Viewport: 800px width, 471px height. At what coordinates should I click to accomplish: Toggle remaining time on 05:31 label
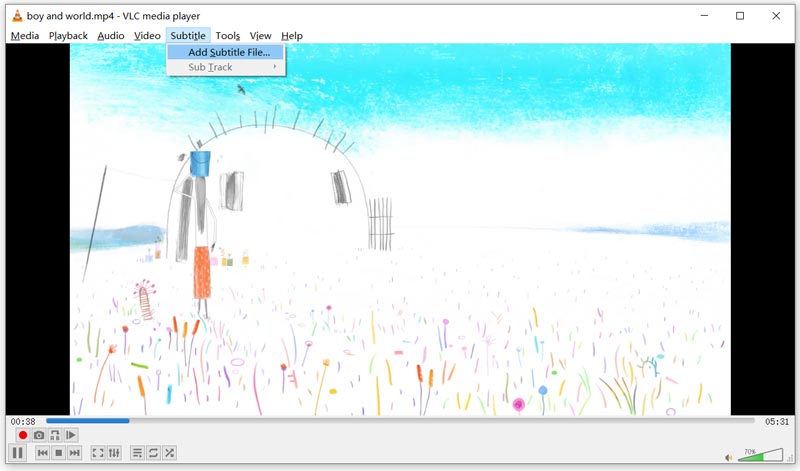[x=777, y=422]
